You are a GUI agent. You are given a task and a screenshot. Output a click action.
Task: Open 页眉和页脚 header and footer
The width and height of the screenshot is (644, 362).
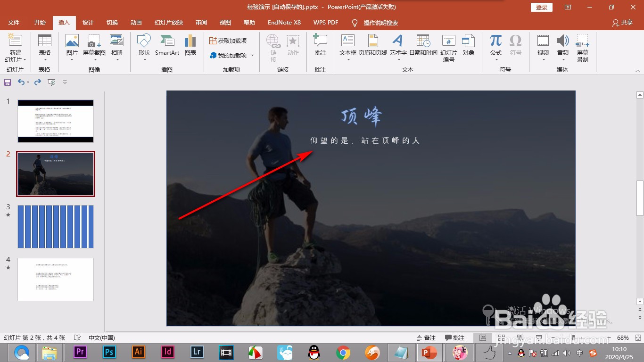[373, 45]
